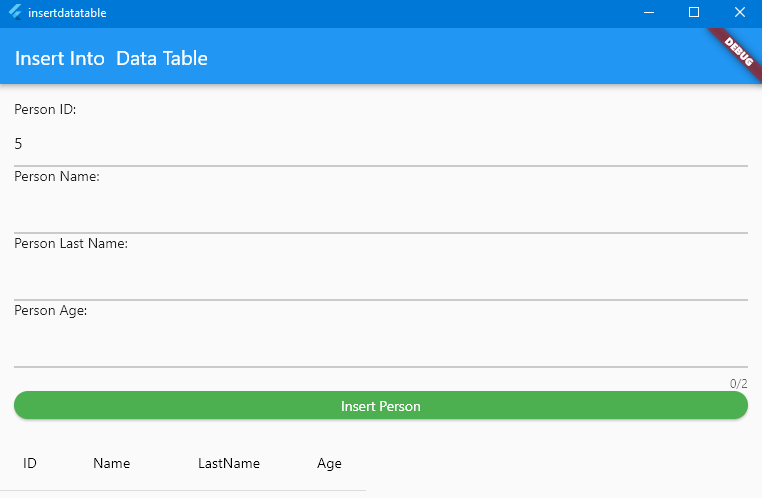Image resolution: width=762 pixels, height=498 pixels.
Task: Maximize the insertdatatable window
Action: point(694,13)
